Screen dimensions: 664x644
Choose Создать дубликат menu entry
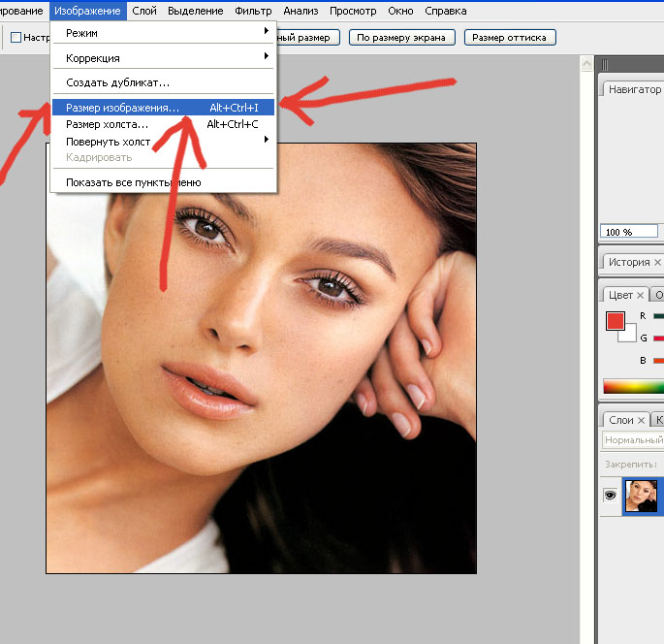point(164,82)
